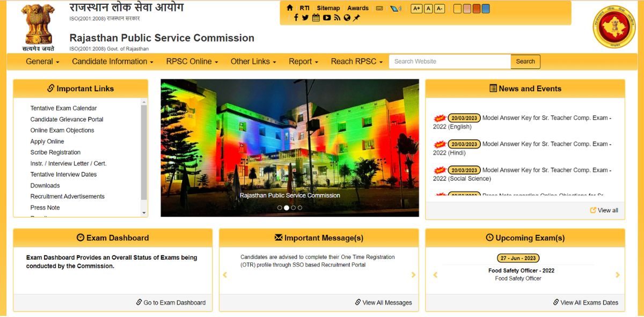Screen dimensions: 644x317
Task: Reset font size with A button
Action: [x=428, y=9]
